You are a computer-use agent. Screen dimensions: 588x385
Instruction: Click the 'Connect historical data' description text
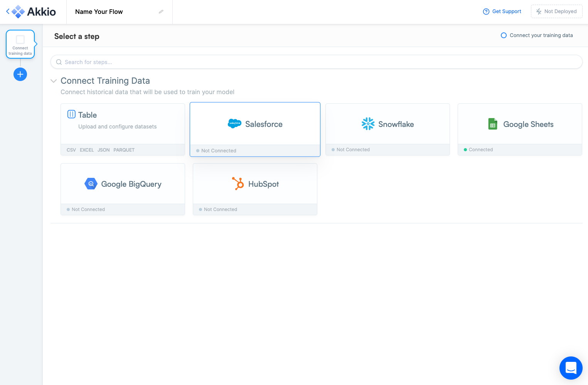coord(147,92)
